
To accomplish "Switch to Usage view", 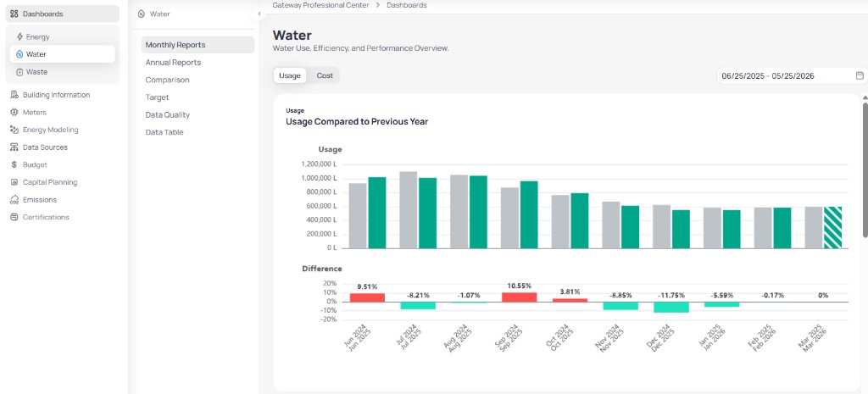I will (290, 75).
